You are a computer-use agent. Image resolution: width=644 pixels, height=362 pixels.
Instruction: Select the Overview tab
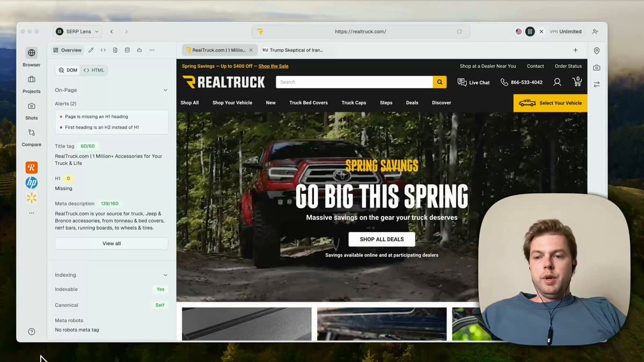[68, 50]
